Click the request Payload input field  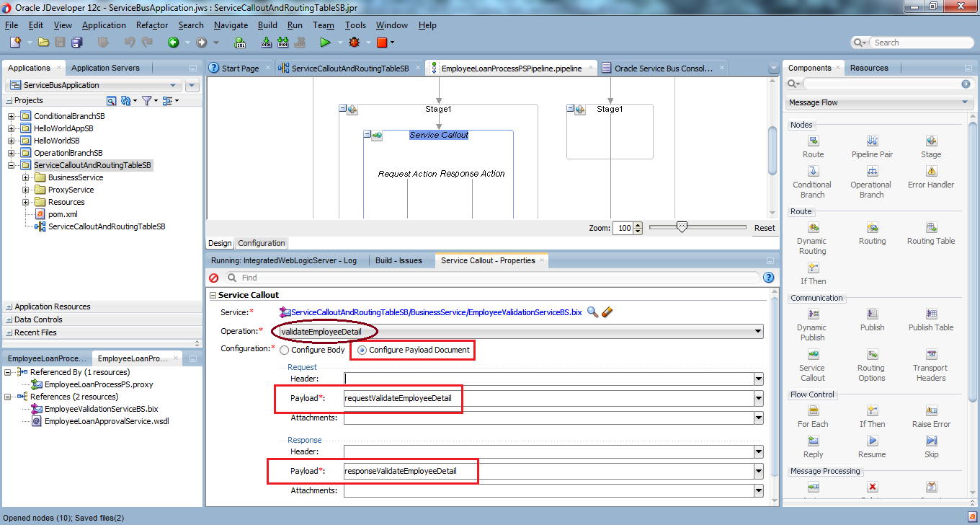coord(548,398)
